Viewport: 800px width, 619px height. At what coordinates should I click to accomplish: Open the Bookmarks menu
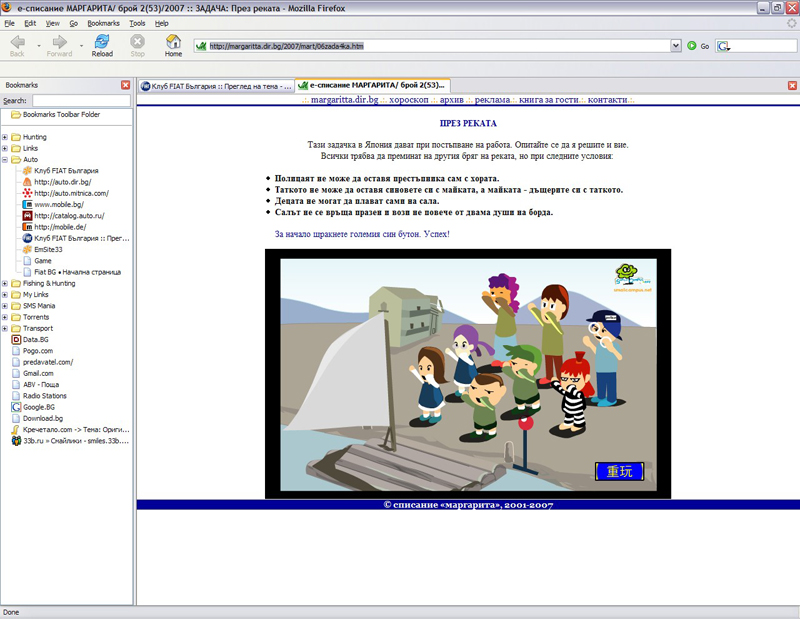[x=102, y=22]
